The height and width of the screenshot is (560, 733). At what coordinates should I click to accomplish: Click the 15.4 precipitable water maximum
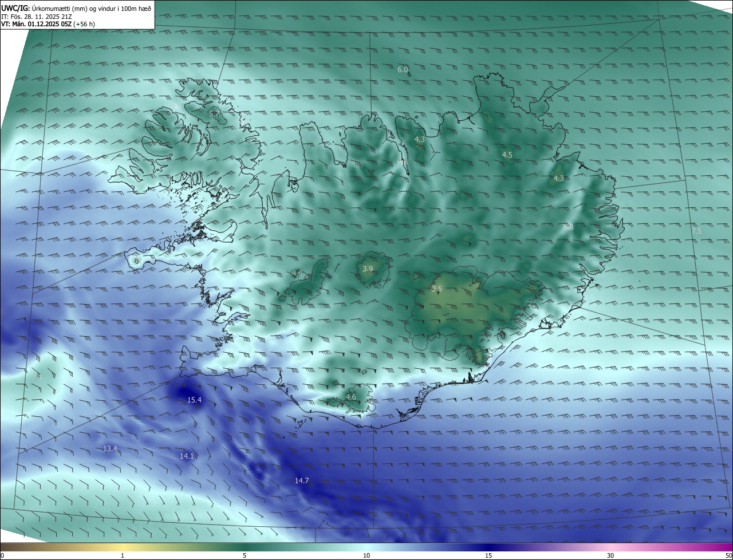click(x=195, y=400)
